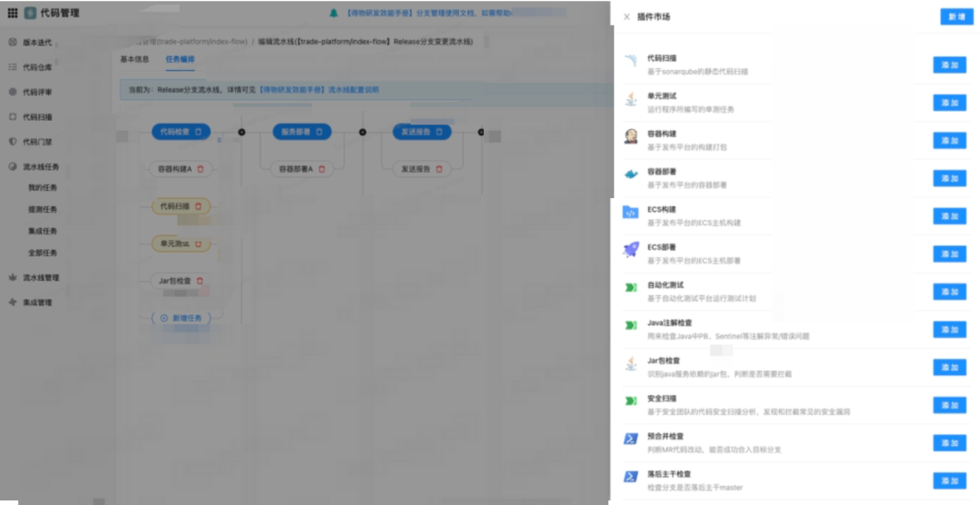This screenshot has height=505, width=980.
Task: Add the 单元测试 plugin via 添加
Action: (949, 103)
